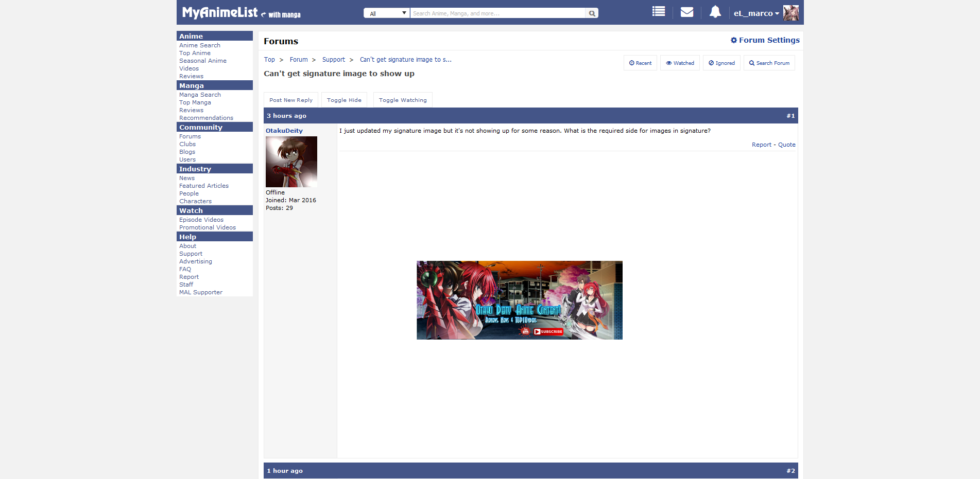Focus the Search Anime, Manga input field
The height and width of the screenshot is (479, 980).
click(497, 13)
